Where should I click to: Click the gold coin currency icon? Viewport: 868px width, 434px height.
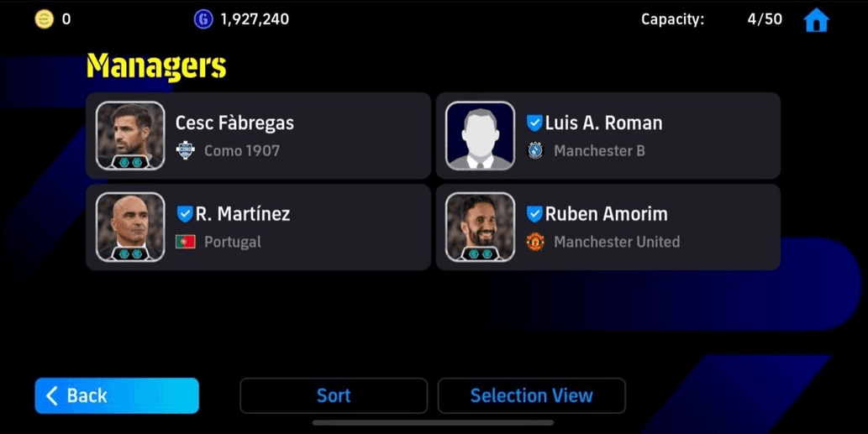[45, 19]
